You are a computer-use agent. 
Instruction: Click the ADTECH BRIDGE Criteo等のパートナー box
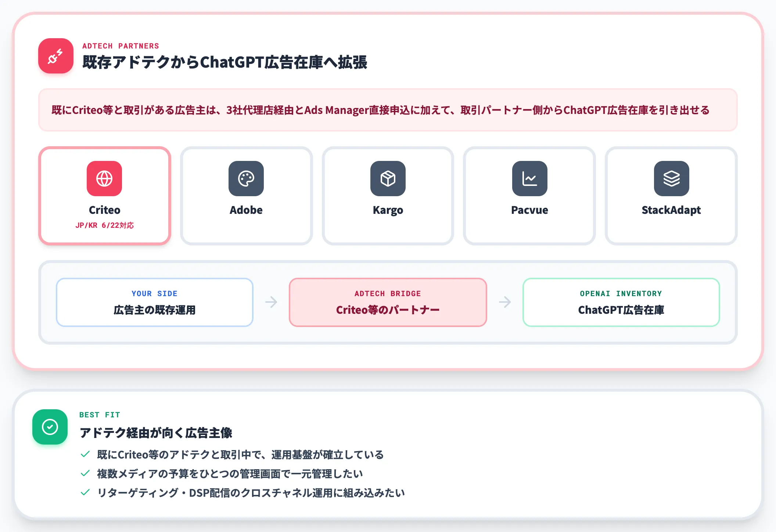[388, 302]
